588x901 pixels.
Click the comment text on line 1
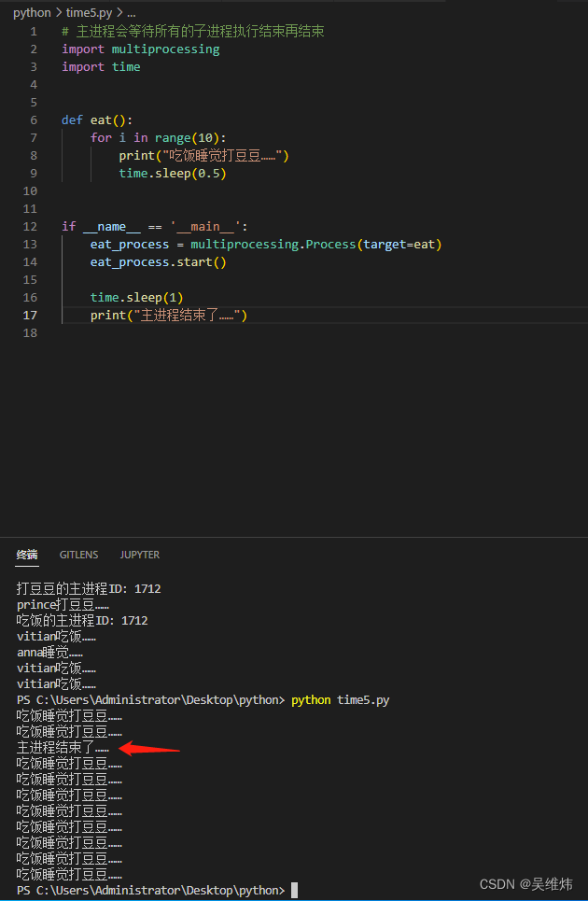click(193, 31)
